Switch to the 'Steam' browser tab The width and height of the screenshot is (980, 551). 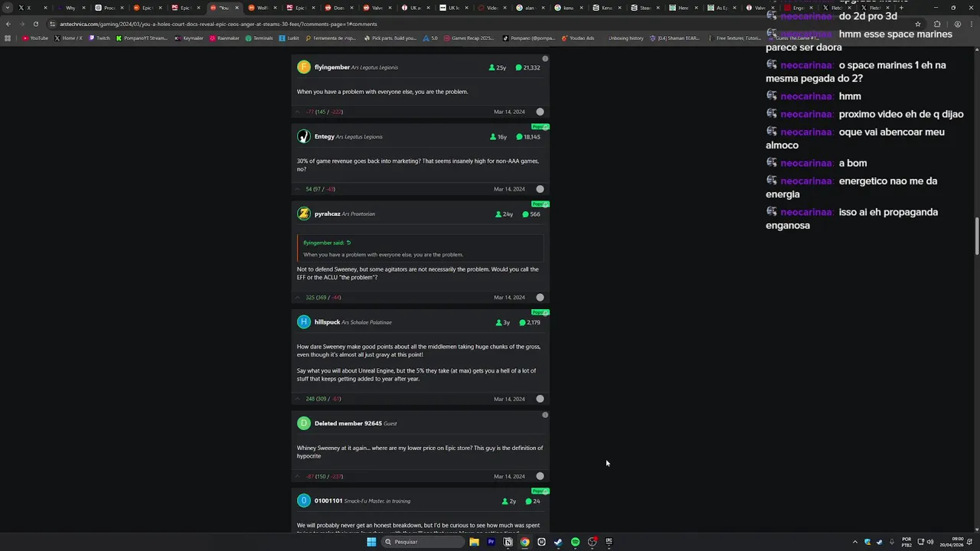pos(645,8)
